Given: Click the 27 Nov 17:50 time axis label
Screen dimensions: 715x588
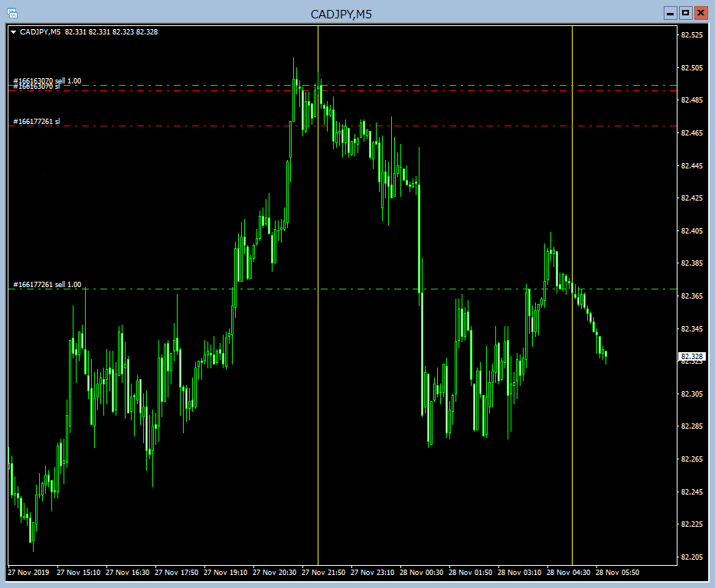Looking at the screenshot, I should (x=177, y=573).
